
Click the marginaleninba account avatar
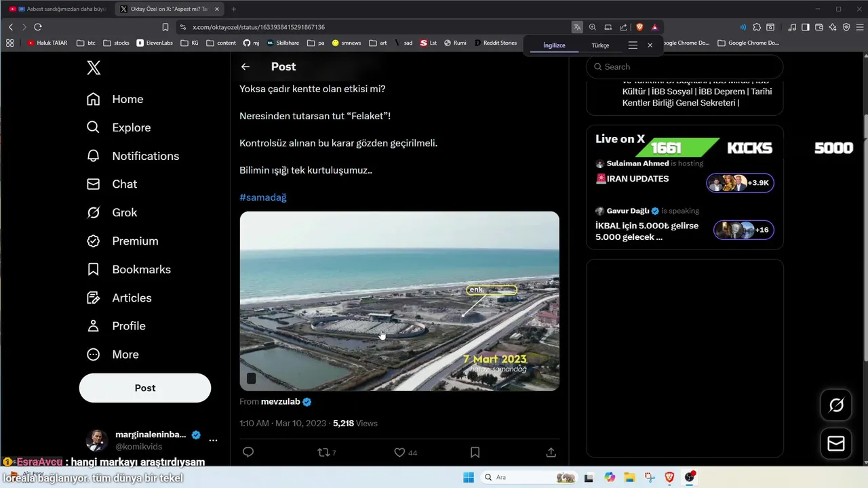click(x=97, y=441)
